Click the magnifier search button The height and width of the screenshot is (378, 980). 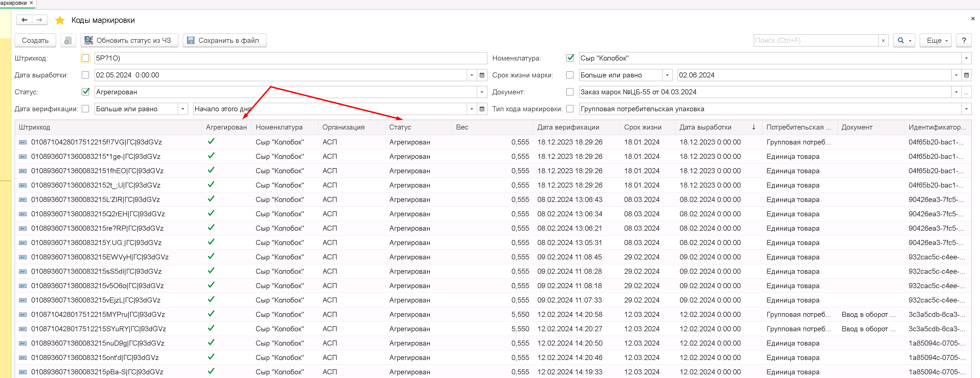[x=904, y=40]
